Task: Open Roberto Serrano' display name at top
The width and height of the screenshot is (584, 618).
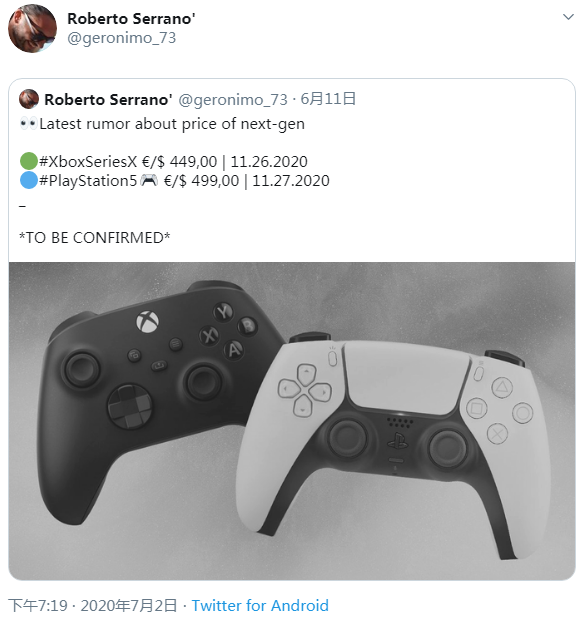Action: [x=131, y=19]
